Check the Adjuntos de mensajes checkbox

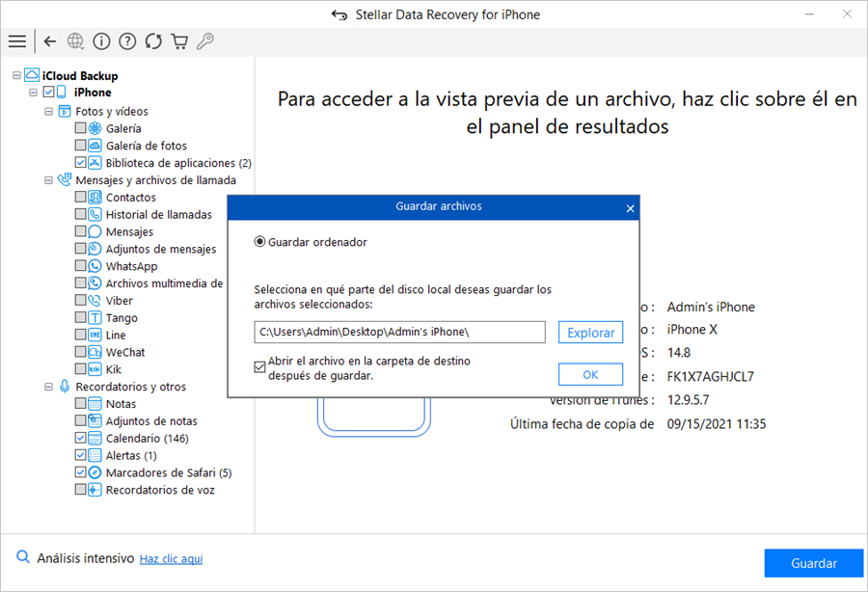(x=80, y=249)
